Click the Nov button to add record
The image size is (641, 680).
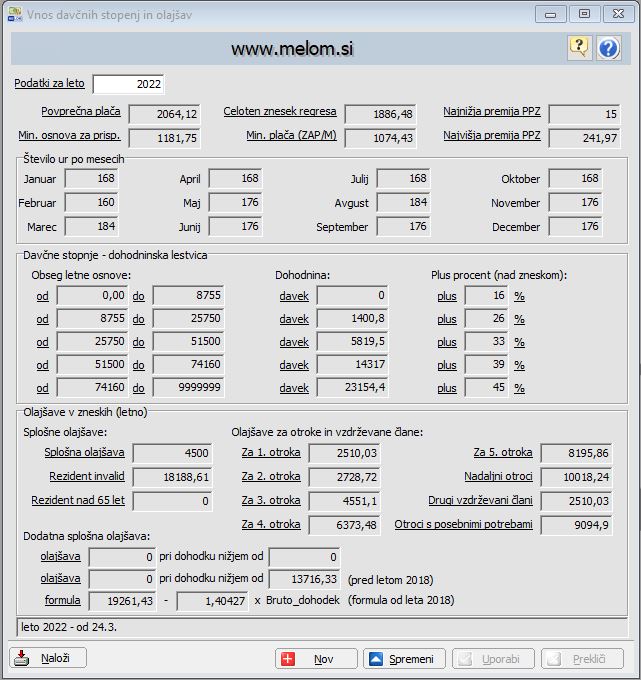(x=316, y=659)
